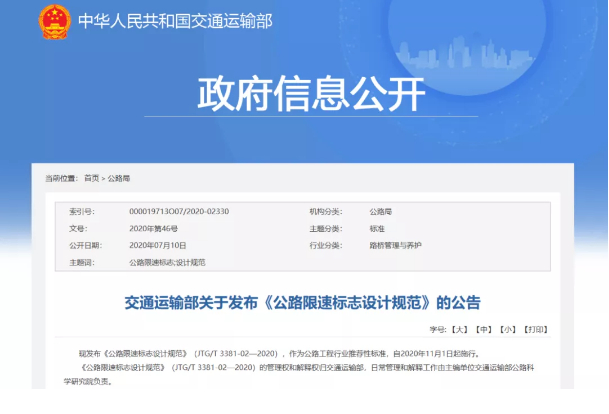Screen dimensions: 609x414
Task: Click the 打印 print button
Action: 536,329
